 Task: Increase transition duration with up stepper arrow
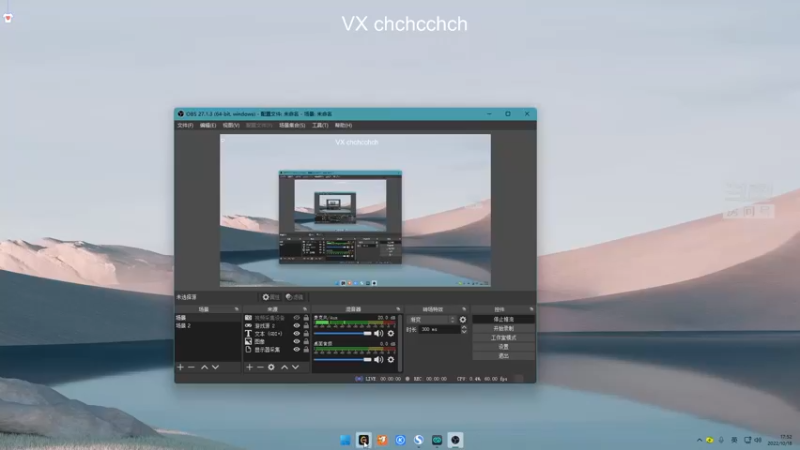[x=464, y=328]
